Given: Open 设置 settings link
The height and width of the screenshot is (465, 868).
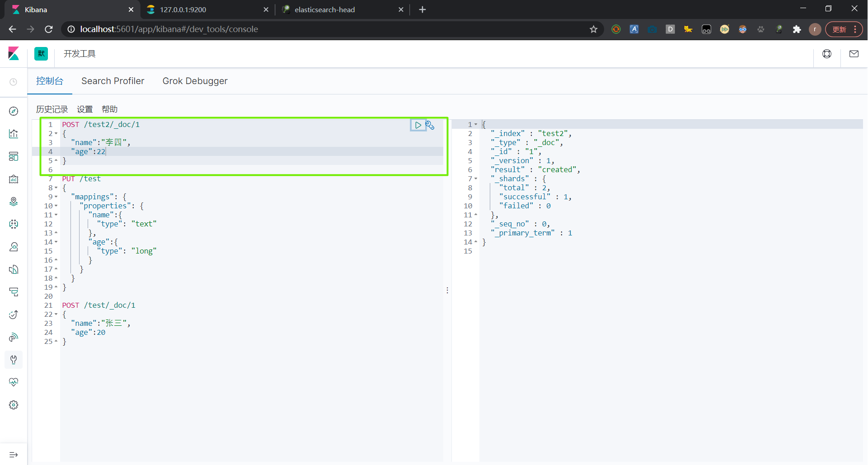Looking at the screenshot, I should point(85,109).
